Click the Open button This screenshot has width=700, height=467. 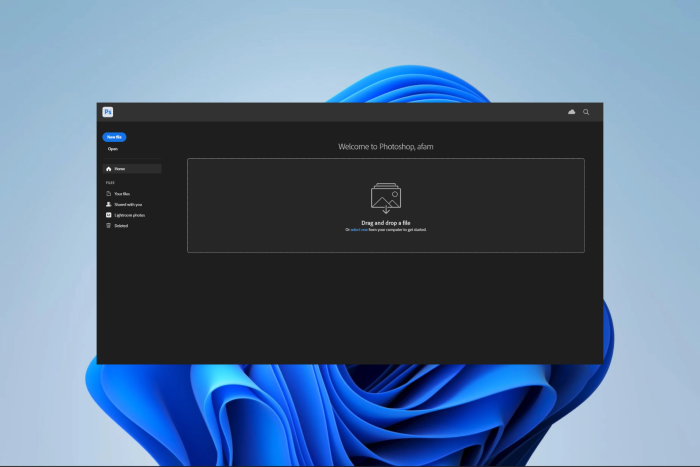click(112, 149)
